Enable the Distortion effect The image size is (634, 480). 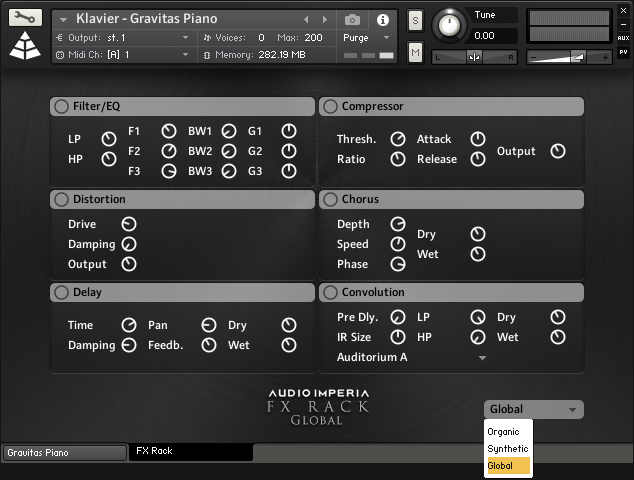click(x=61, y=199)
